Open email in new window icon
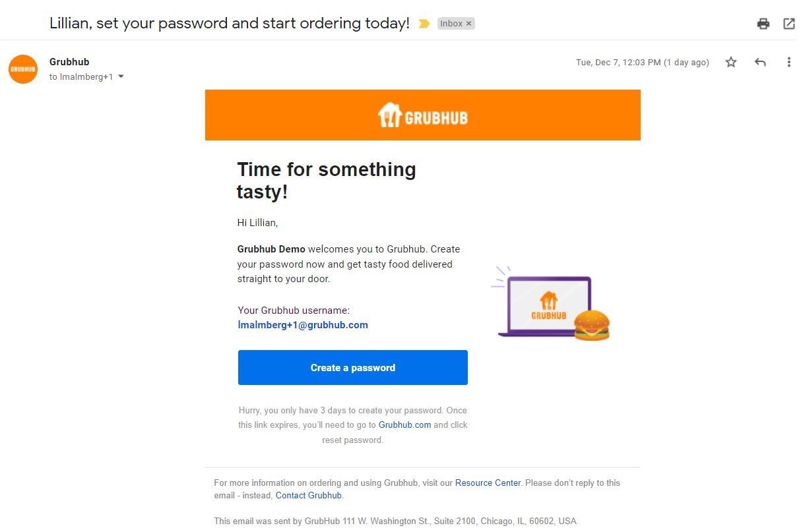The image size is (801, 532). pos(788,24)
